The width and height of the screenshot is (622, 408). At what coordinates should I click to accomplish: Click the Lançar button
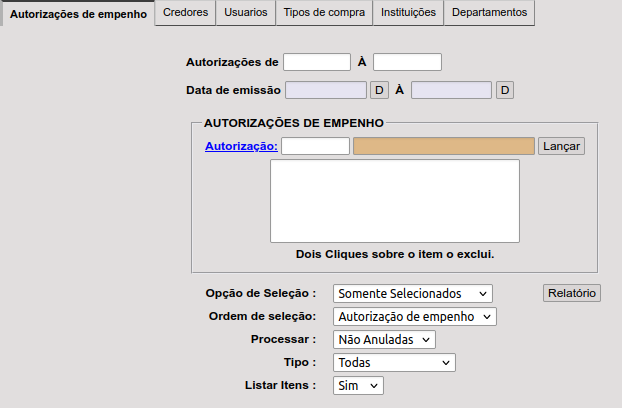[x=561, y=146]
